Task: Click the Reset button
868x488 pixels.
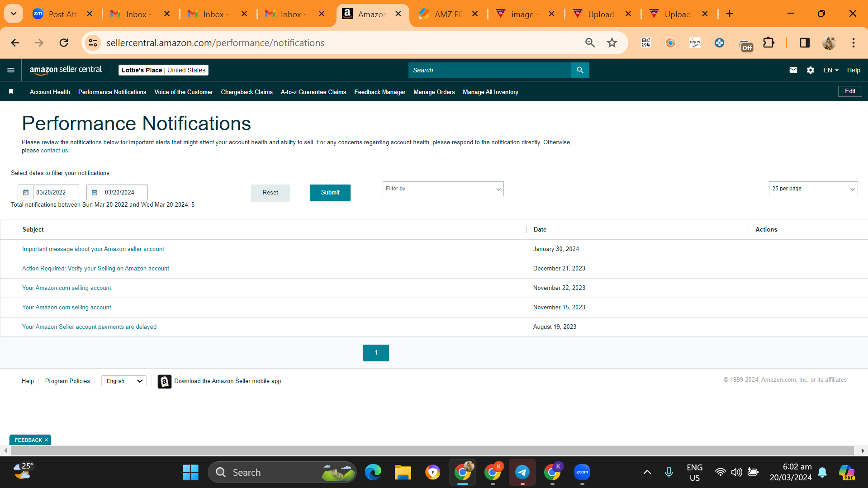Action: click(x=270, y=193)
